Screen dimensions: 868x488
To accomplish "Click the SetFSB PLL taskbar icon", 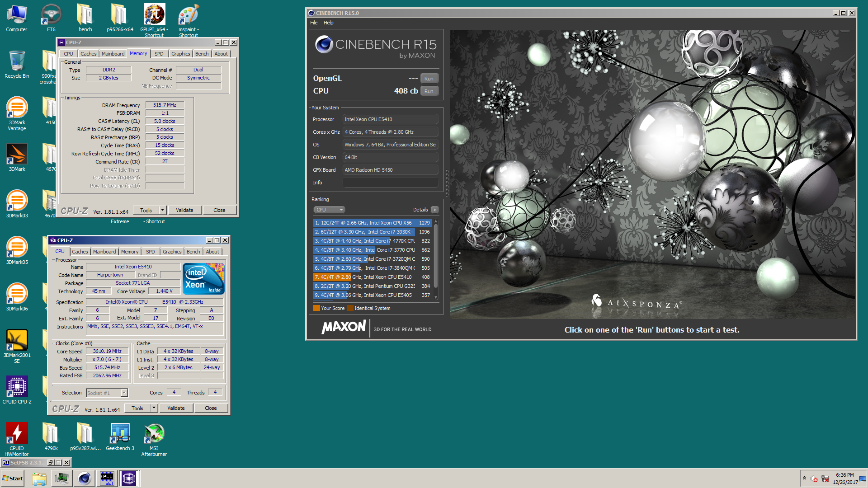I will click(107, 479).
